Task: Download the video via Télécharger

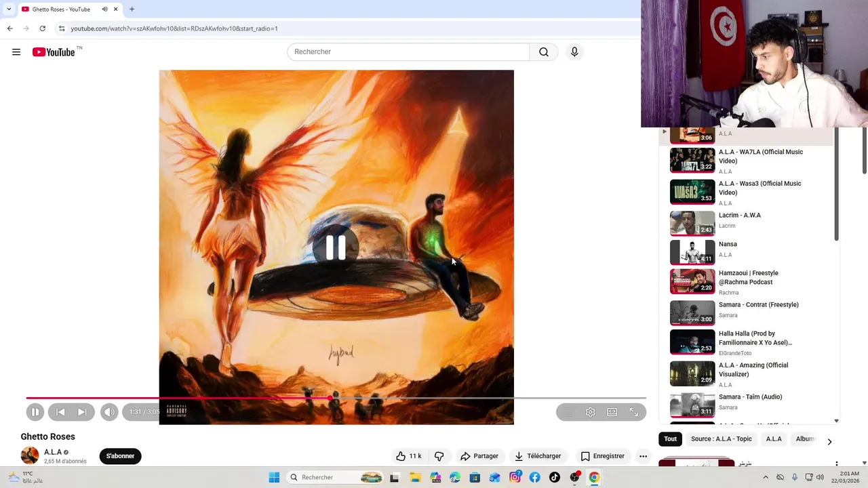Action: [538, 456]
